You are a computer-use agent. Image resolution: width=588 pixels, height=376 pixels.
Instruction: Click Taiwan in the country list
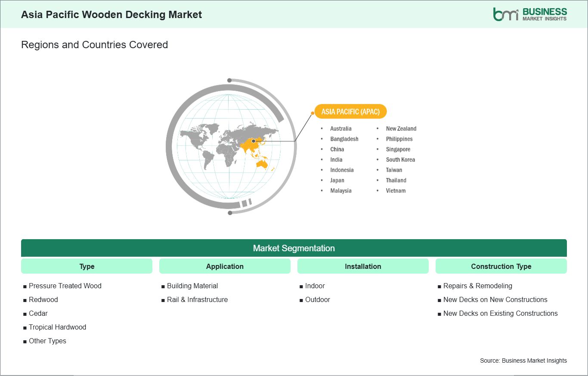[394, 170]
